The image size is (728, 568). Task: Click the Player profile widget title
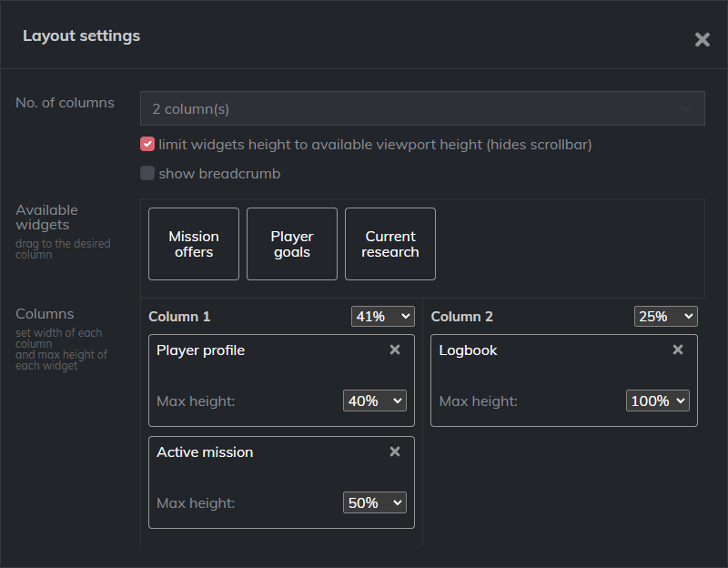coord(200,350)
